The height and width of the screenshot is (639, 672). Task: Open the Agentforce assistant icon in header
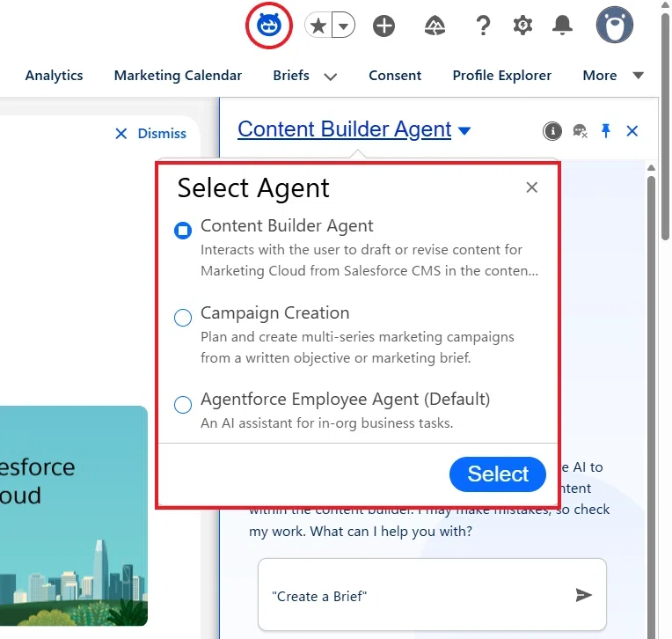click(x=269, y=26)
